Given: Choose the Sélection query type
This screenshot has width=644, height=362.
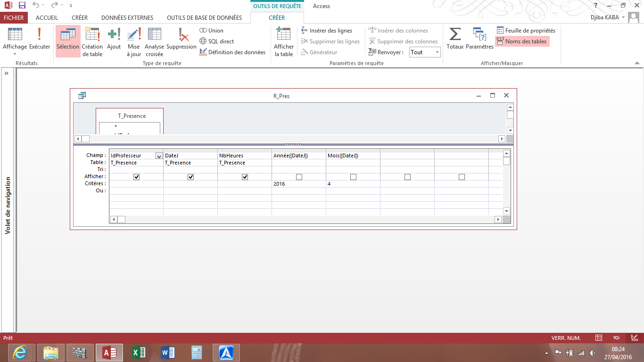Looking at the screenshot, I should (x=68, y=41).
